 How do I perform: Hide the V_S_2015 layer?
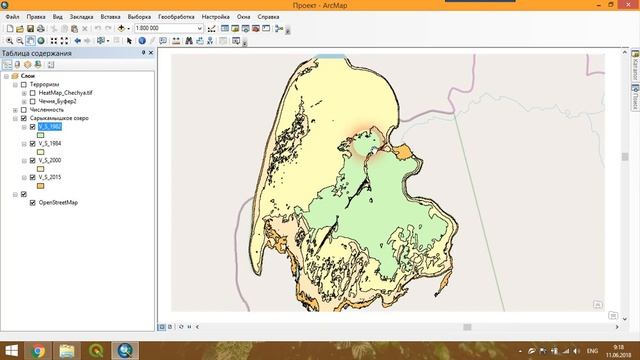coord(33,177)
